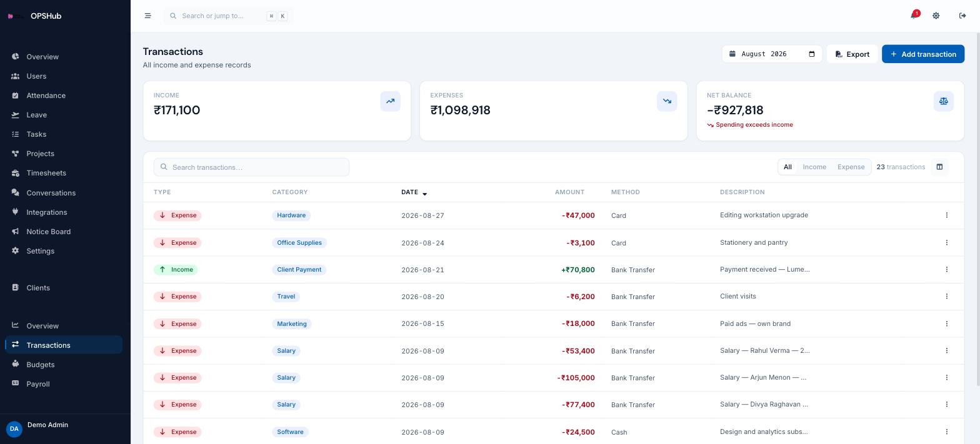The height and width of the screenshot is (444, 980).
Task: Open row actions for Stationery and pantry
Action: [x=946, y=242]
